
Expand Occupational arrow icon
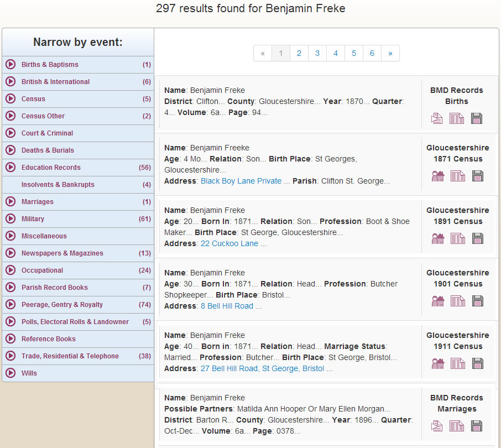point(11,270)
